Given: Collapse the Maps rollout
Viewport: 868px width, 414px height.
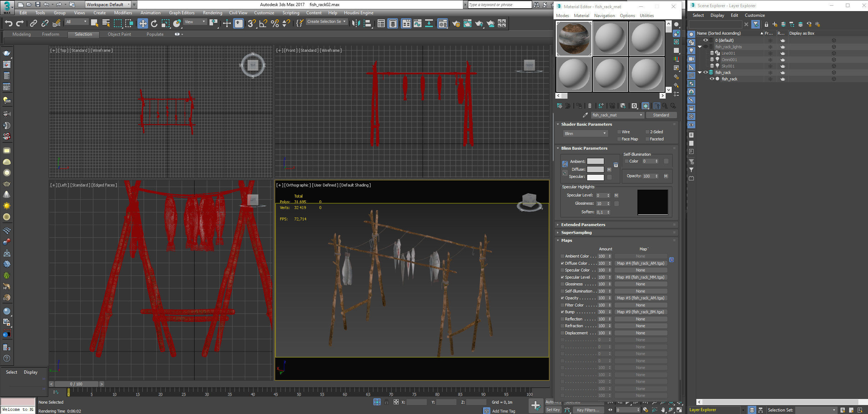Looking at the screenshot, I should pos(566,240).
